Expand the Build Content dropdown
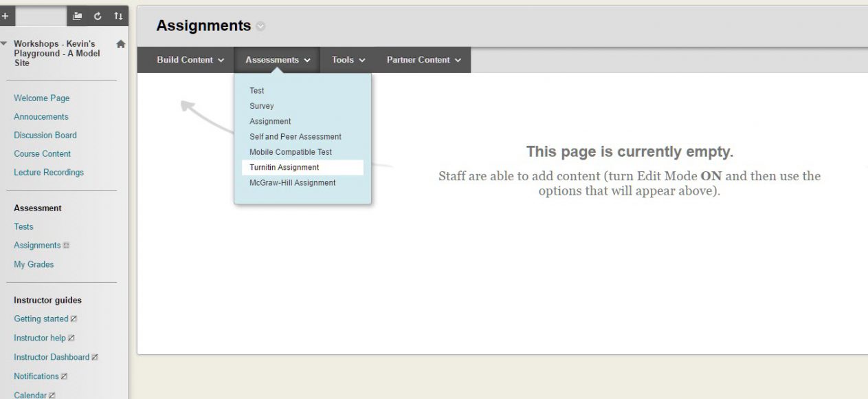 point(190,60)
